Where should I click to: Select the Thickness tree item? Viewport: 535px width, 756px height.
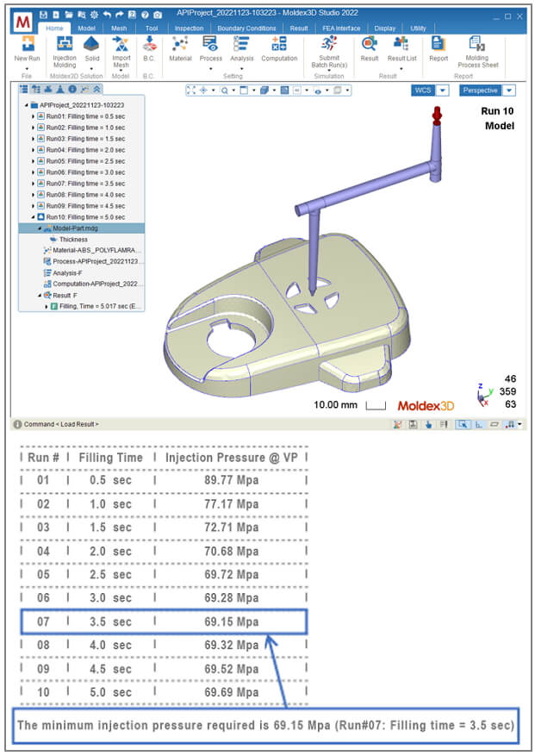click(x=73, y=240)
